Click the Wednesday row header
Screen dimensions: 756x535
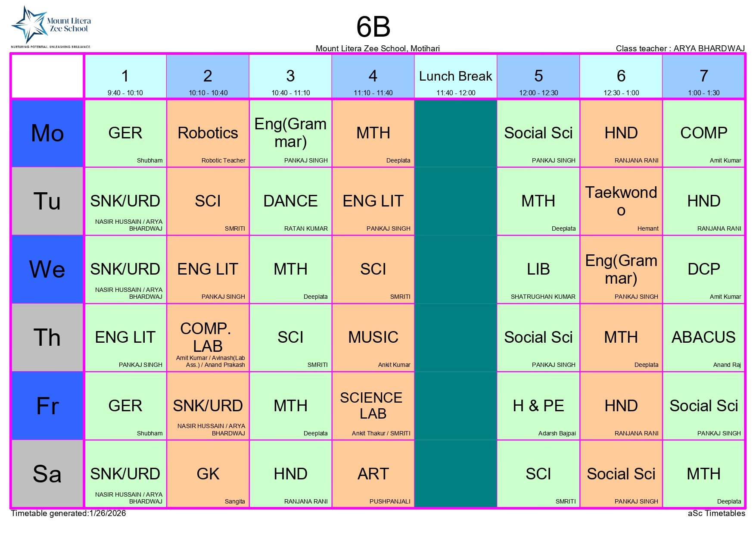point(47,269)
